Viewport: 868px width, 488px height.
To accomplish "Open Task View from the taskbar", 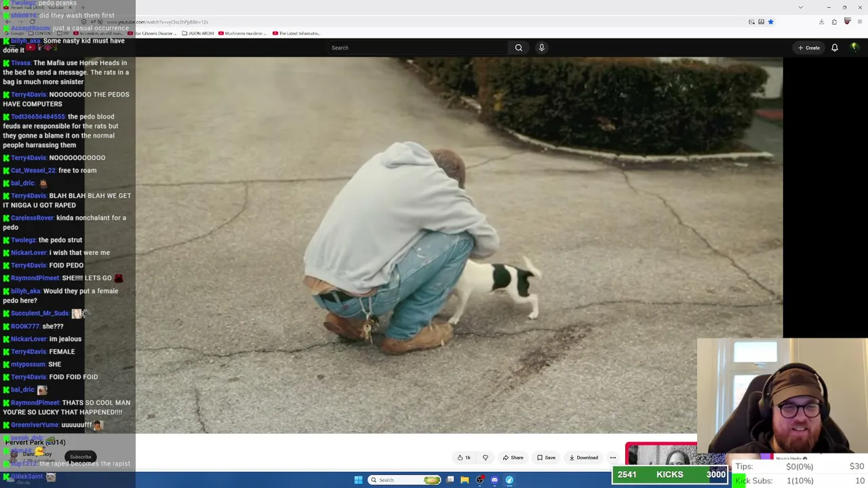I will 450,480.
